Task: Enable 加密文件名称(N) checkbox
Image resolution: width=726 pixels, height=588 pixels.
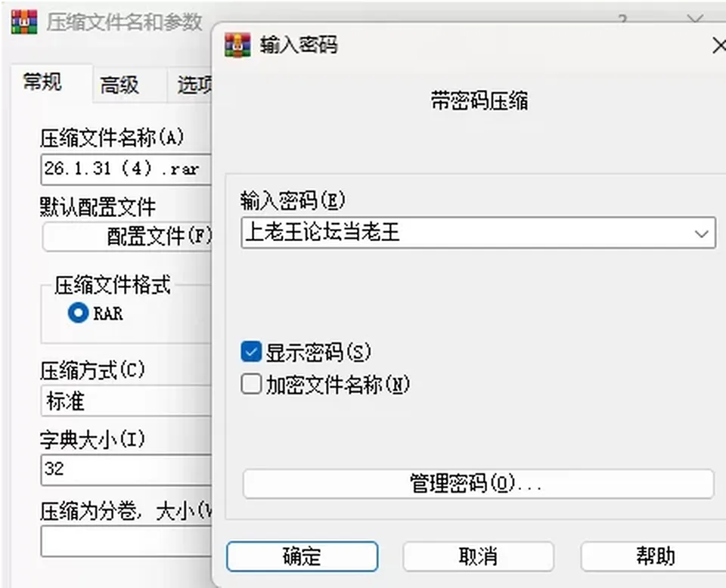Action: [x=251, y=384]
